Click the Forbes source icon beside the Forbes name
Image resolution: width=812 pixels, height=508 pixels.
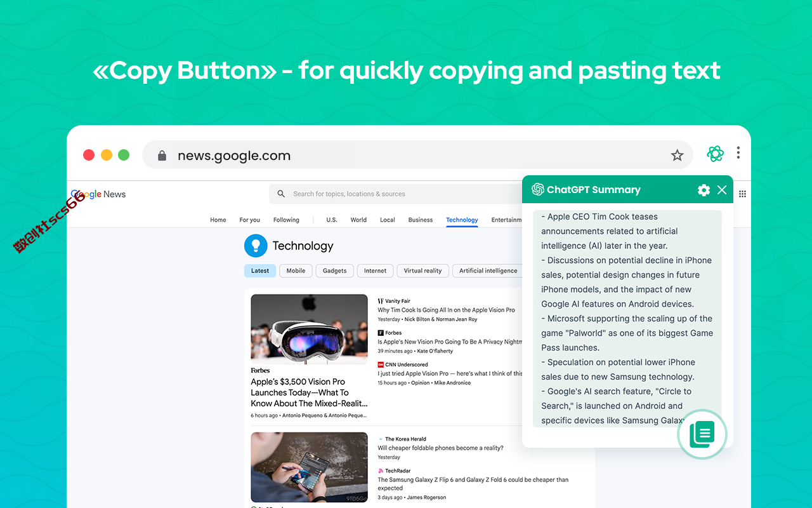(381, 333)
